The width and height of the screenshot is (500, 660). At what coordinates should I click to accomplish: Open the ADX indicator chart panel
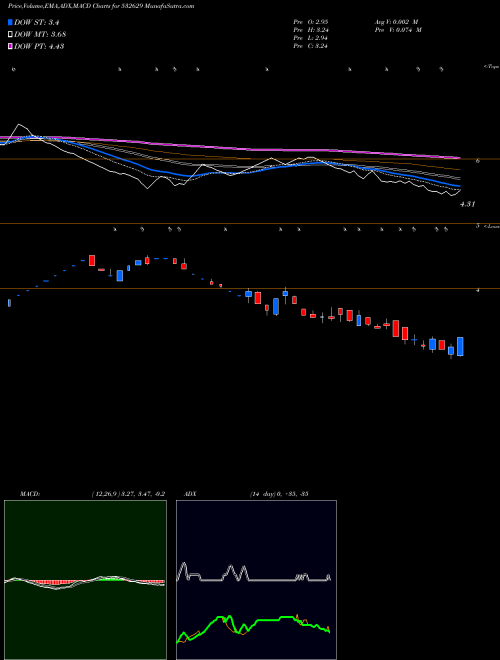coord(257,580)
